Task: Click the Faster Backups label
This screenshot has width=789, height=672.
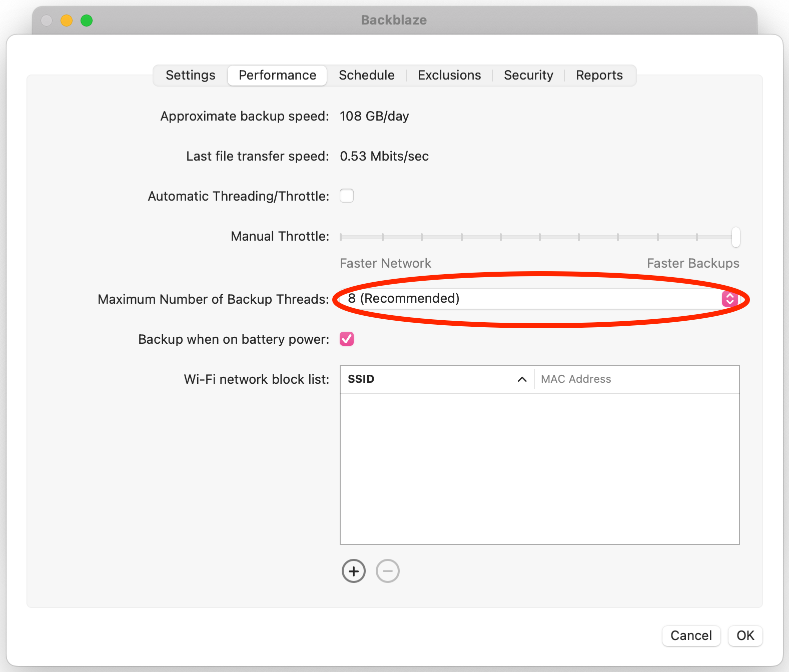Action: [x=693, y=263]
